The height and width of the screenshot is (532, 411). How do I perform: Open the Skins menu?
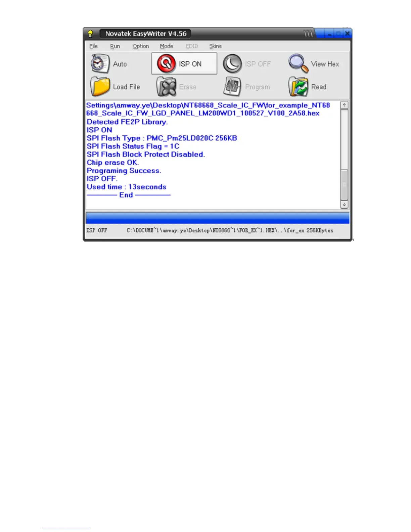(x=216, y=46)
